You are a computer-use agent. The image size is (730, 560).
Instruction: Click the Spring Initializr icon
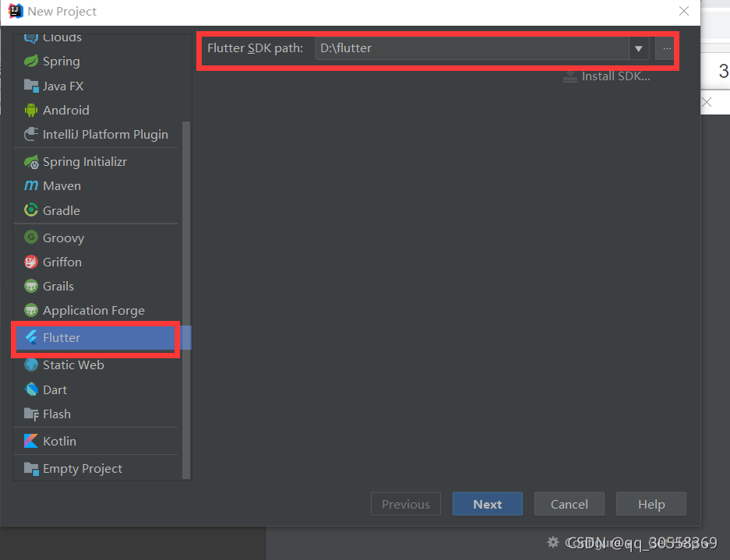(x=31, y=161)
